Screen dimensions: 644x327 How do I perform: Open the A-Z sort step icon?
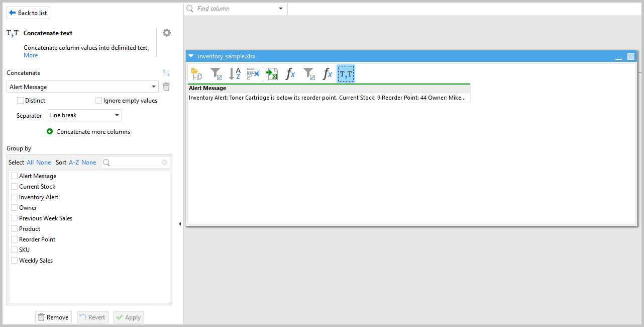pyautogui.click(x=235, y=74)
